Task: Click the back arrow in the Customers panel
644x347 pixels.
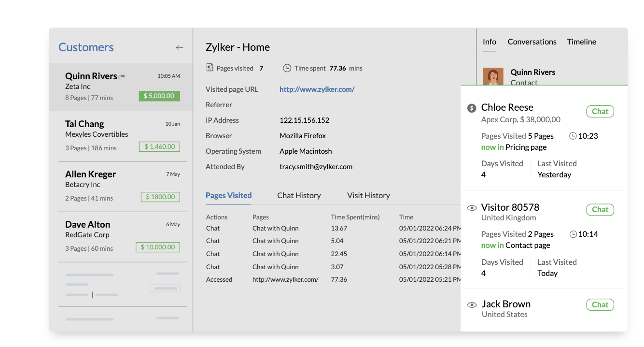Action: point(179,47)
